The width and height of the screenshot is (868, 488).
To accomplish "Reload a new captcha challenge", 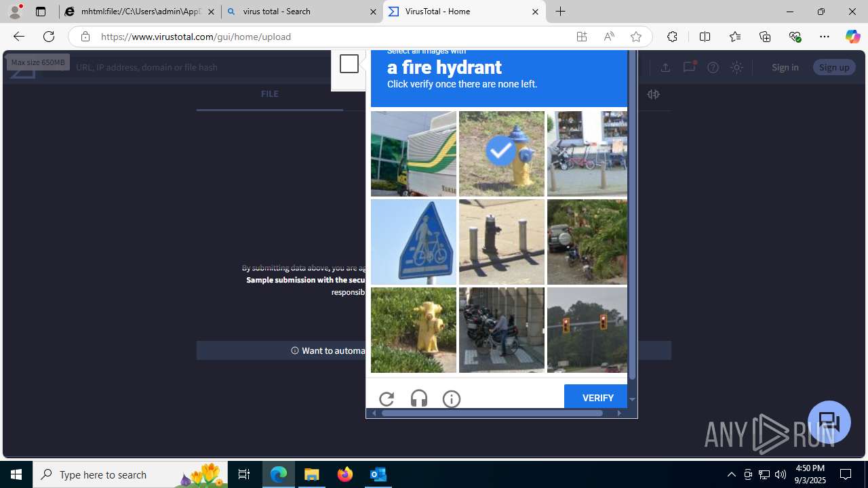I will coord(387,399).
